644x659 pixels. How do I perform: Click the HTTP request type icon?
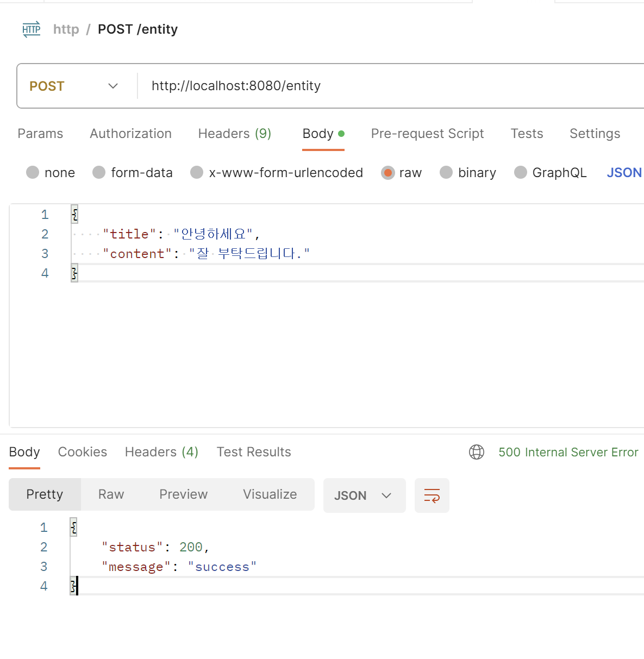point(32,30)
